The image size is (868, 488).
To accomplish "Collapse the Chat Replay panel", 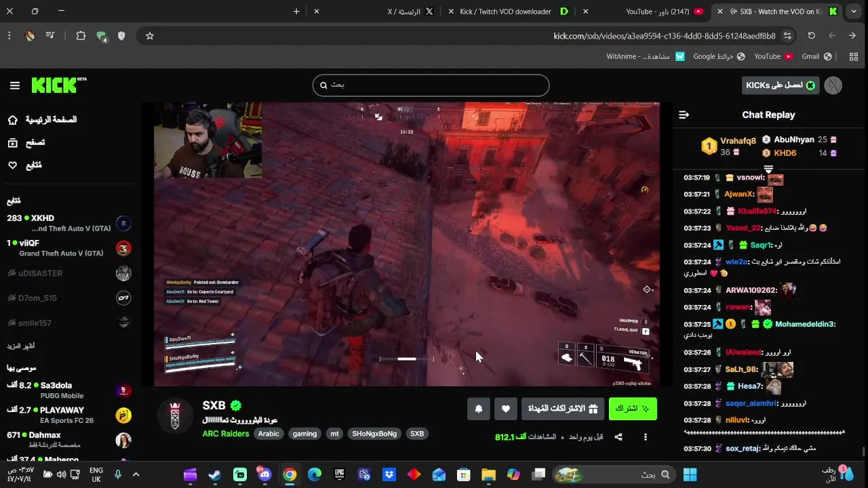I will tap(684, 115).
